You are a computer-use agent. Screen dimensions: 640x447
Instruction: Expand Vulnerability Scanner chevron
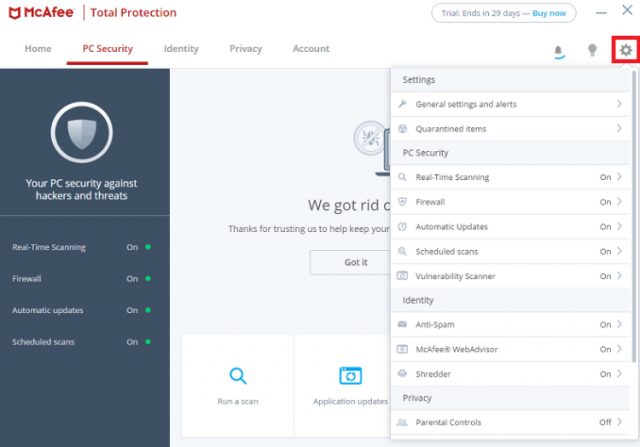(x=619, y=276)
